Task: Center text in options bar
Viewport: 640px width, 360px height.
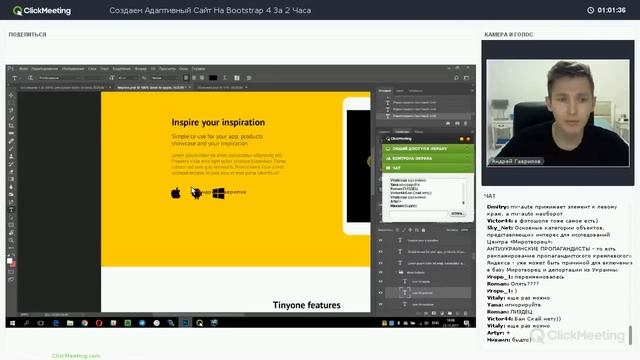Action: pyautogui.click(x=194, y=78)
